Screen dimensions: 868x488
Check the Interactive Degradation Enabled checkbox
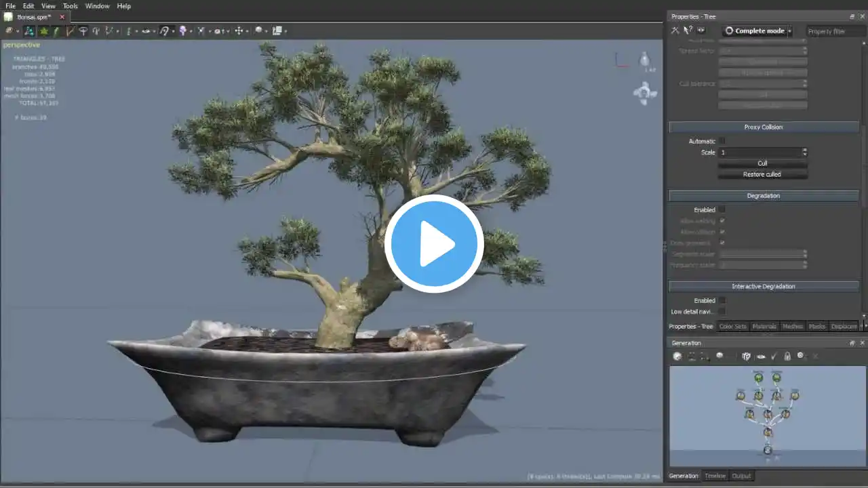coord(722,300)
